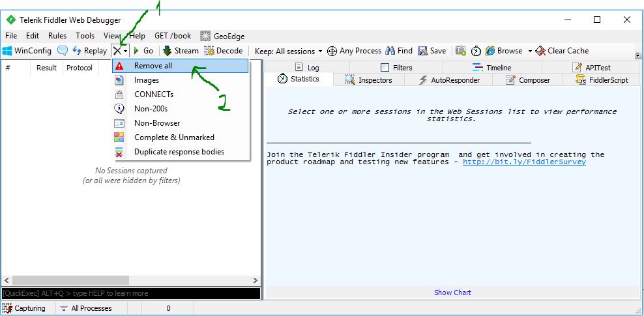Open GeoEdge menu item

(x=222, y=36)
